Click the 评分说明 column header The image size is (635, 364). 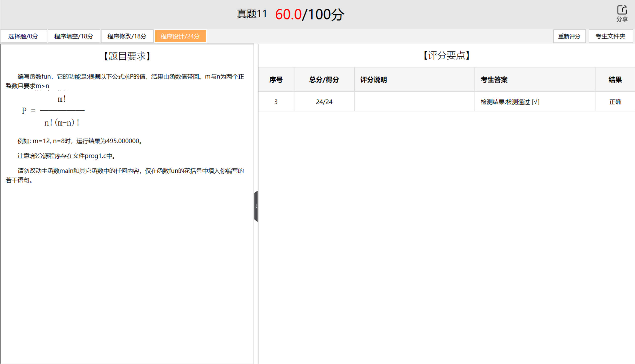[414, 80]
